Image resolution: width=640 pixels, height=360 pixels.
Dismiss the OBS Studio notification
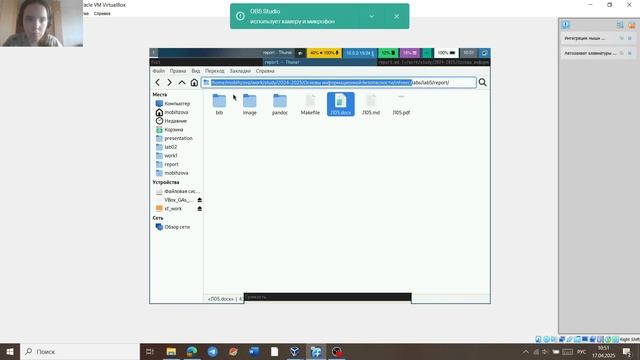click(396, 16)
